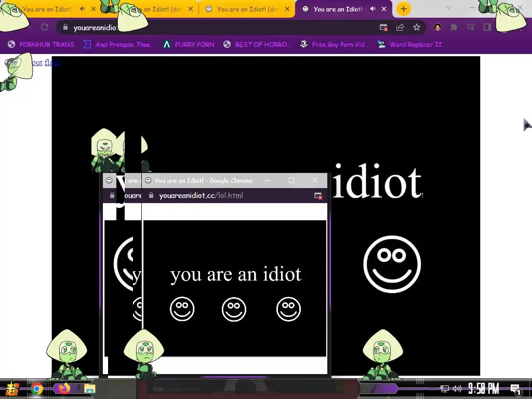Screen dimensions: 532x399
Task: Show hidden tray icons chevron
Action: pos(432,389)
